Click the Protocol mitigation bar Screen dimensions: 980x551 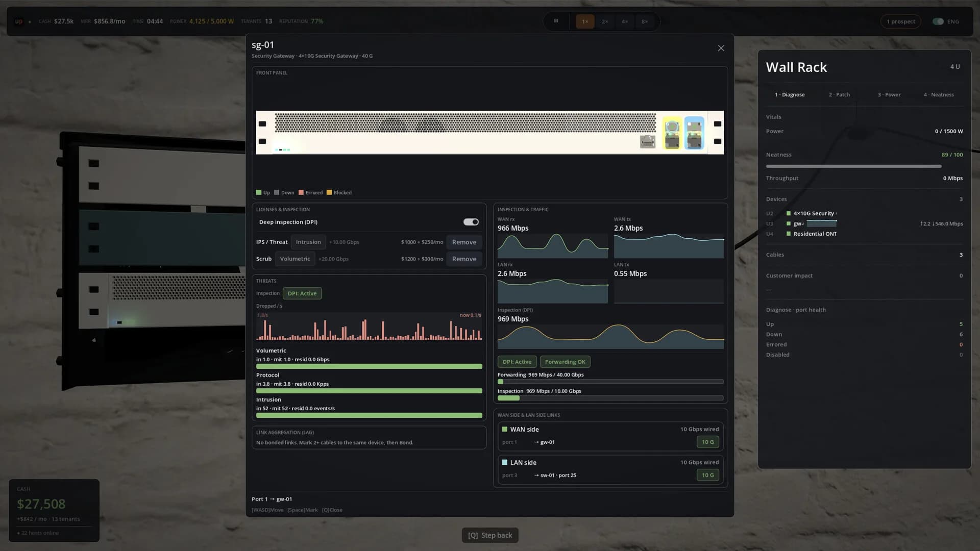pos(369,391)
